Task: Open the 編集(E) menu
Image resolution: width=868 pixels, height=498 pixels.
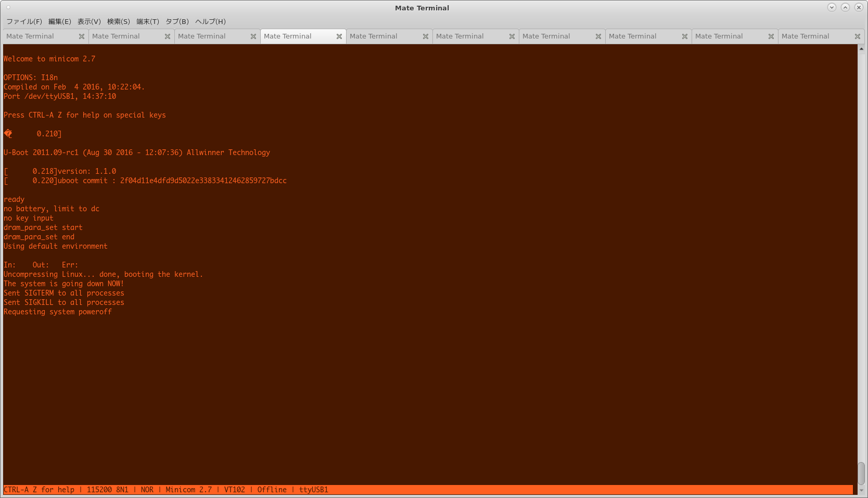Action: point(59,21)
